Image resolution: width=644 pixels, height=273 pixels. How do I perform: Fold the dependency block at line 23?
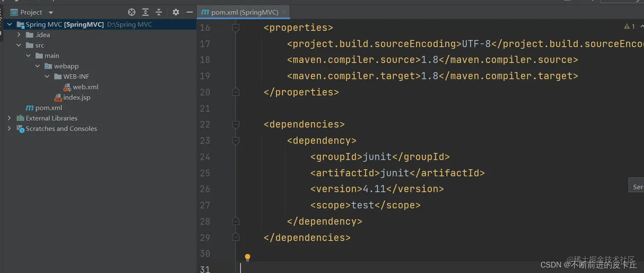(236, 141)
